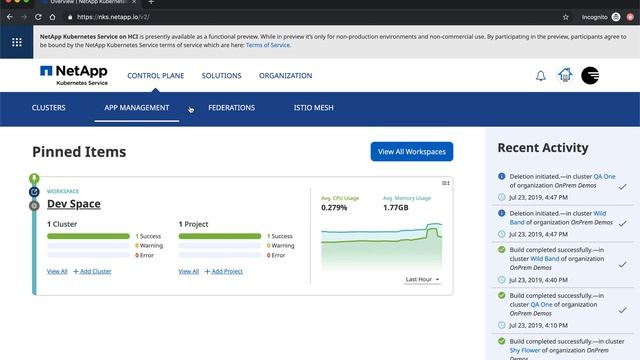Open the ORGANIZATION menu
The height and width of the screenshot is (360, 640).
coord(285,76)
